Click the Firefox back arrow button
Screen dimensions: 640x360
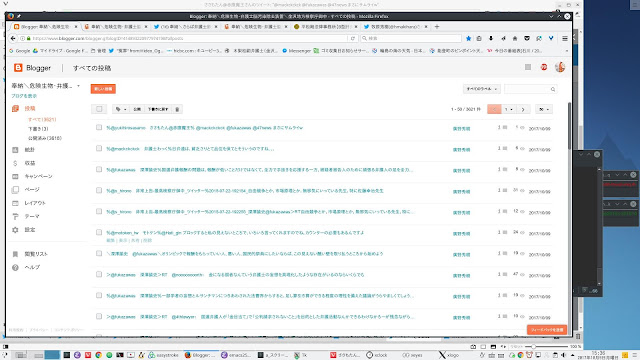click(13, 38)
